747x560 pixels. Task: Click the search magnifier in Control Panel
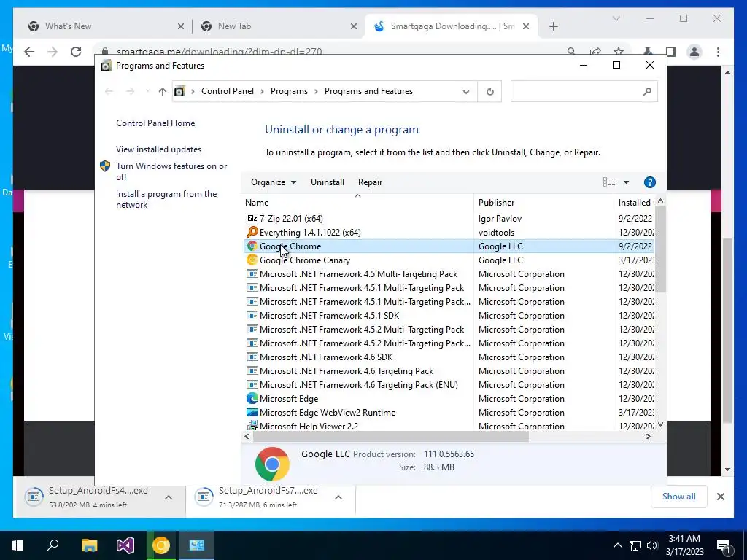click(646, 91)
